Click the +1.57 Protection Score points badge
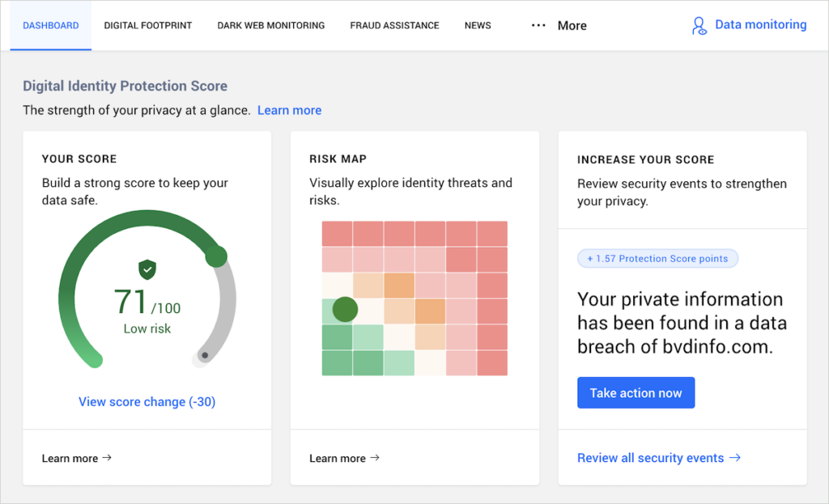 pyautogui.click(x=657, y=258)
